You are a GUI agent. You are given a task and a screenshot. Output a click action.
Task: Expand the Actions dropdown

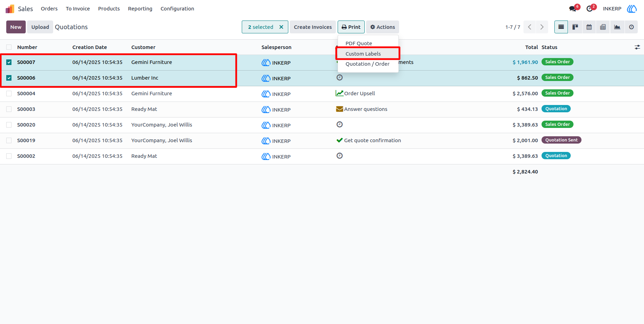382,27
